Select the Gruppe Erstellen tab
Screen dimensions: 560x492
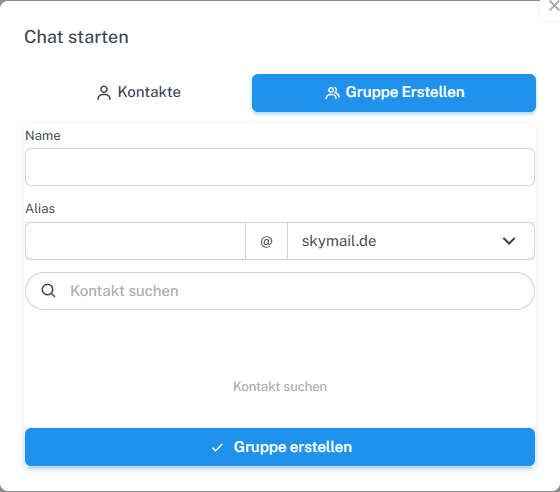(x=394, y=92)
